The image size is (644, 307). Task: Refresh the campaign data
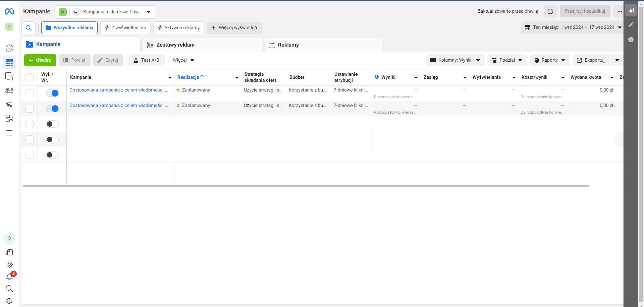coord(550,11)
